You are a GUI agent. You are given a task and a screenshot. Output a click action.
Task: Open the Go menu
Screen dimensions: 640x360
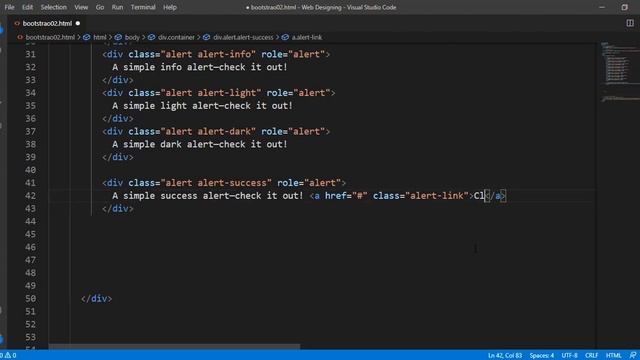[100, 7]
